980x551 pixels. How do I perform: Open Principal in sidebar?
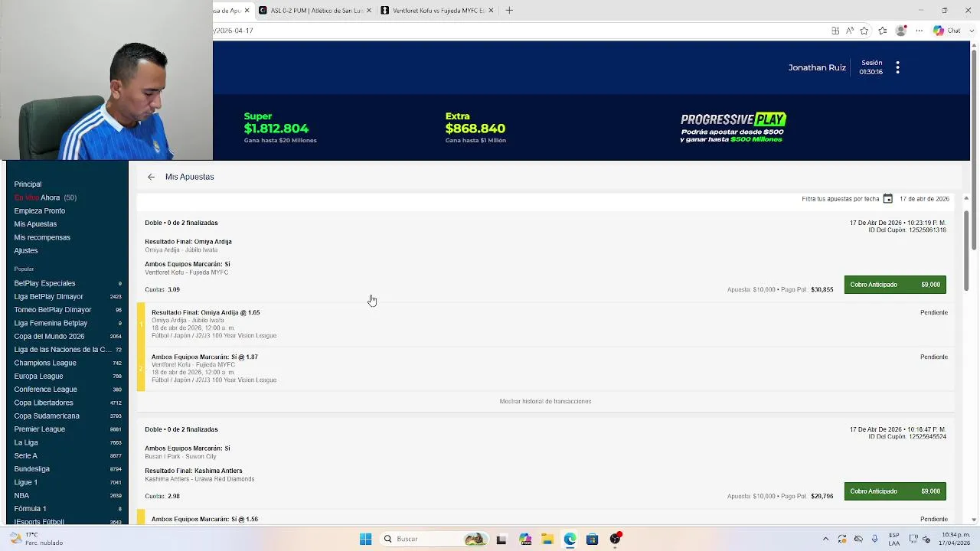[28, 184]
